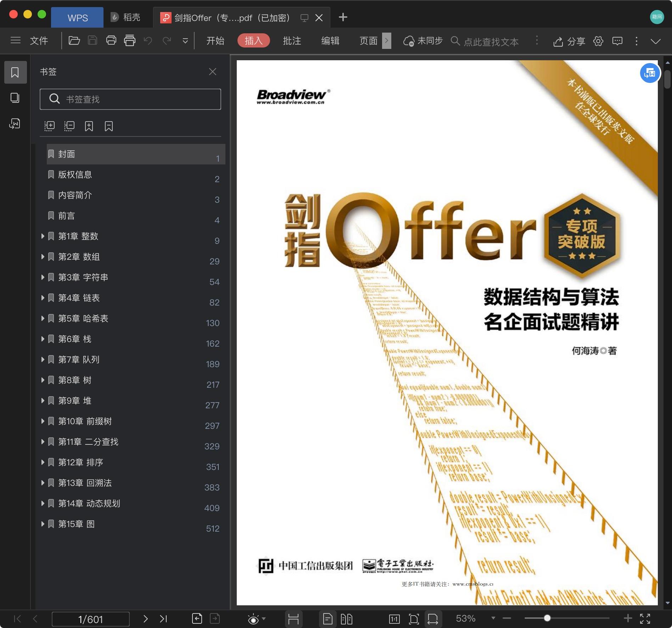
Task: Open the bookmarks sidebar panel
Action: click(15, 72)
